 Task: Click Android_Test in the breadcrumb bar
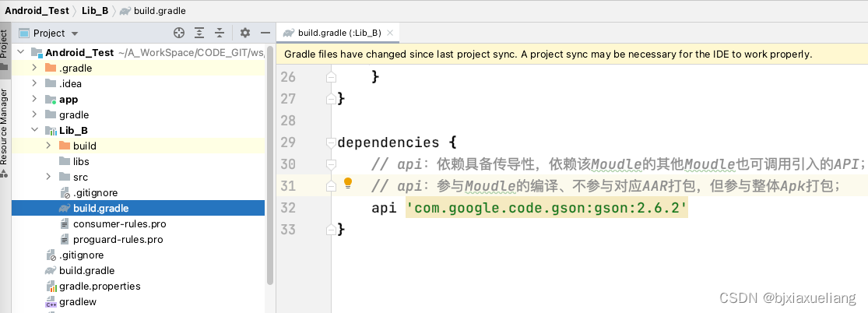click(x=37, y=11)
